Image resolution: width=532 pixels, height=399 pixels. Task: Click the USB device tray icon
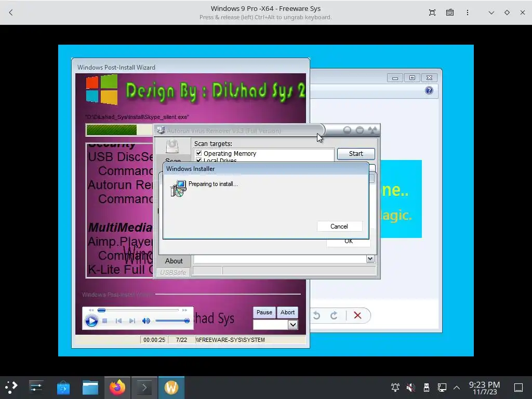(x=427, y=387)
